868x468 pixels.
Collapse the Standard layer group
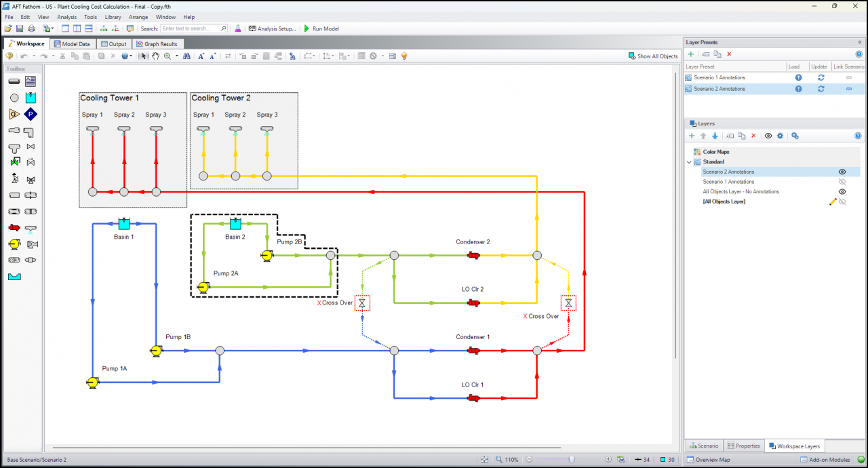(690, 162)
